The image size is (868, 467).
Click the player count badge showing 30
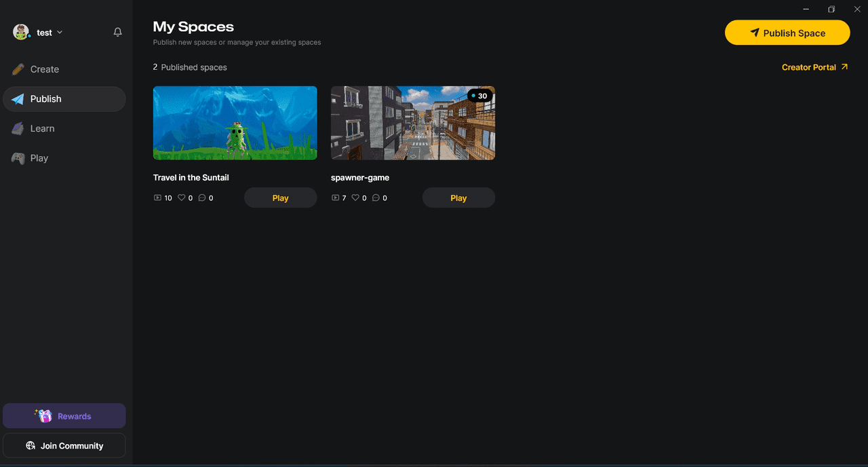[x=480, y=96]
